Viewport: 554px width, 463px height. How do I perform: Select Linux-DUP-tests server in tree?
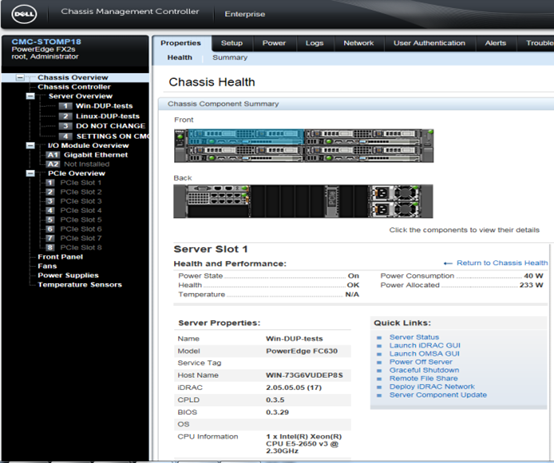pos(107,116)
